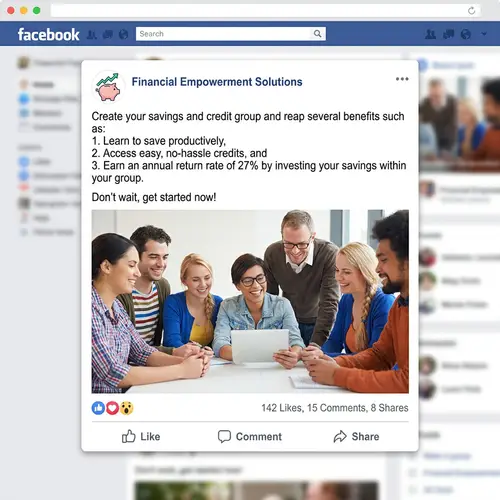The width and height of the screenshot is (500, 500).
Task: Open friend requests icon at top right
Action: (430, 34)
